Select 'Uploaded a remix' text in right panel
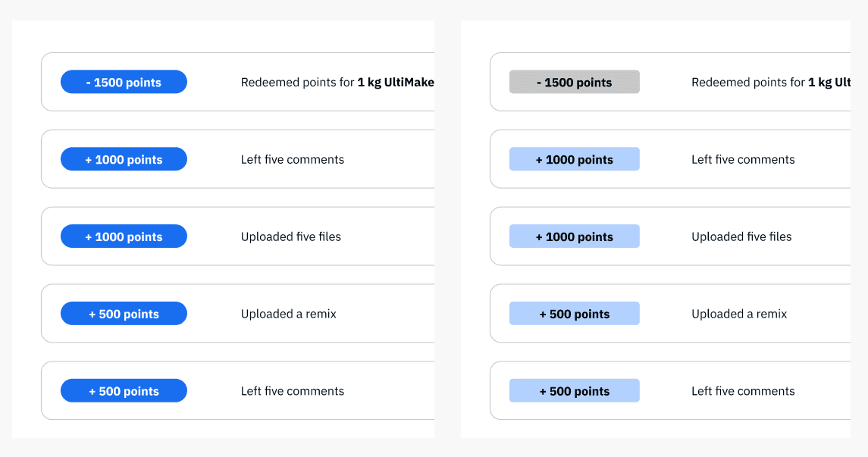 pos(739,314)
